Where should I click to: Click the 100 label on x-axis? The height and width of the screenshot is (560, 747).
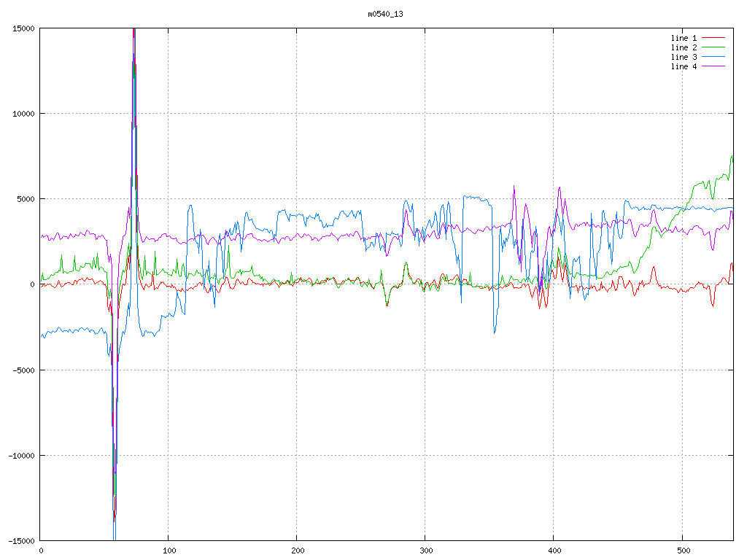[x=169, y=551]
